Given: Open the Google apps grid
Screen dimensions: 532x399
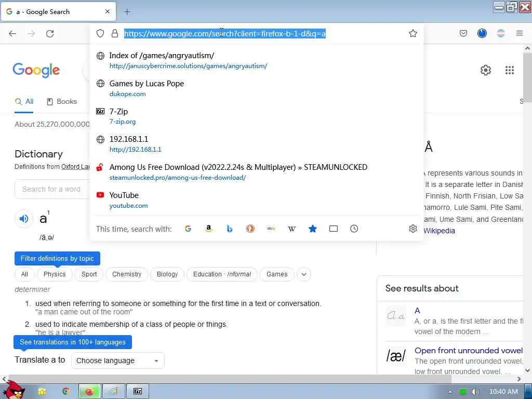Looking at the screenshot, I should pyautogui.click(x=510, y=70).
